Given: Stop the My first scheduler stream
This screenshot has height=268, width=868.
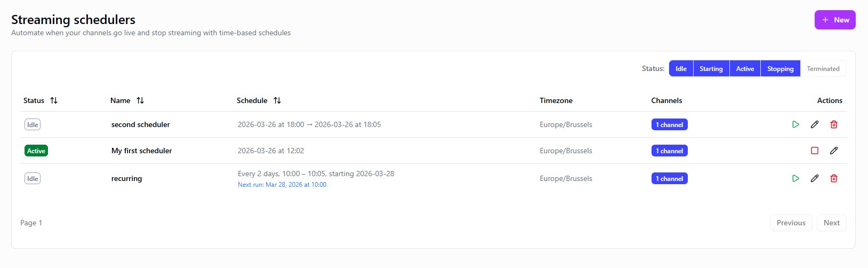Looking at the screenshot, I should 815,151.
